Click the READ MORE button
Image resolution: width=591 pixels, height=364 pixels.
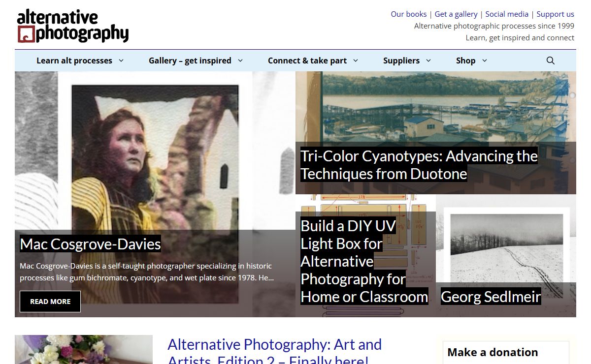(x=50, y=302)
